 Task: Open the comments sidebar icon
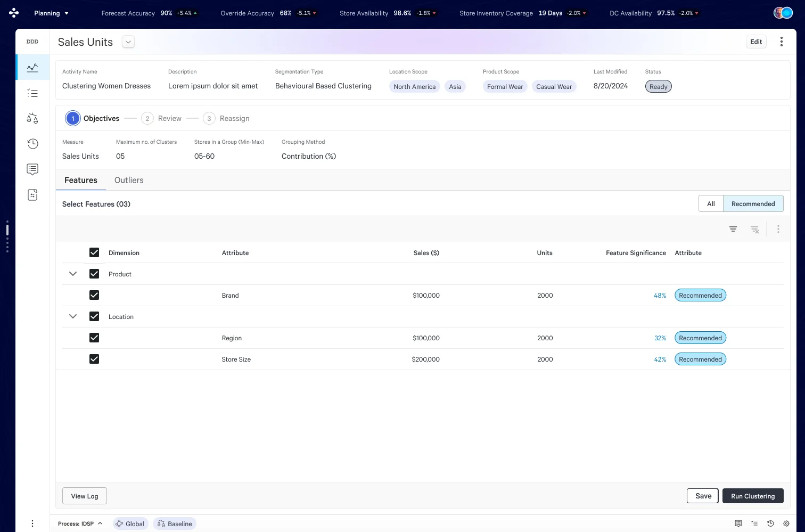tap(32, 169)
